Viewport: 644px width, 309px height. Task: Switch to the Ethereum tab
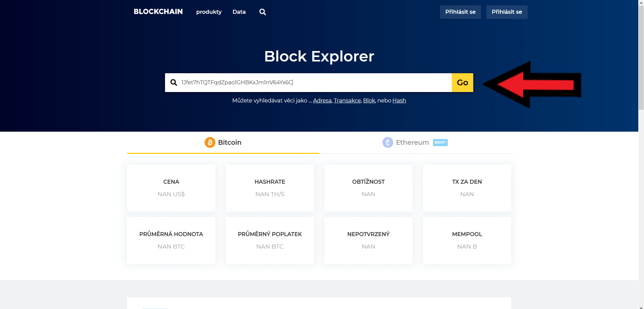[415, 143]
